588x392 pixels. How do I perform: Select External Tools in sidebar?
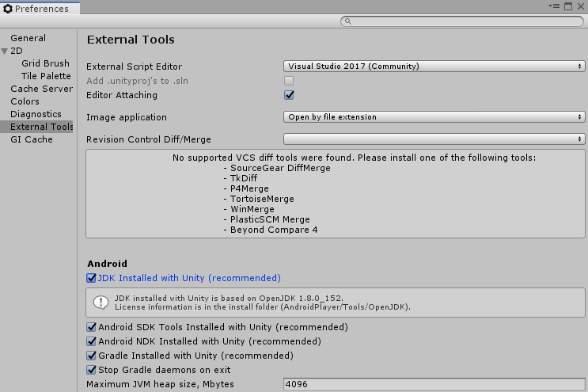[x=36, y=127]
